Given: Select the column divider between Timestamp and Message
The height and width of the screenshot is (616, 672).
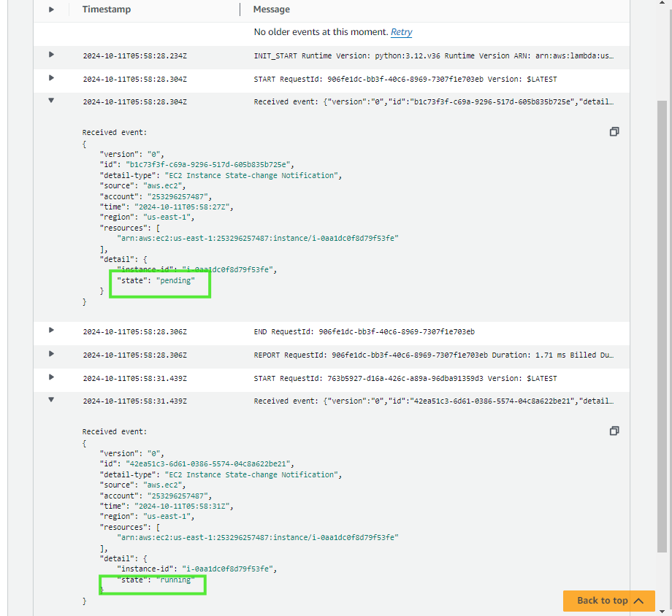Looking at the screenshot, I should [240, 9].
